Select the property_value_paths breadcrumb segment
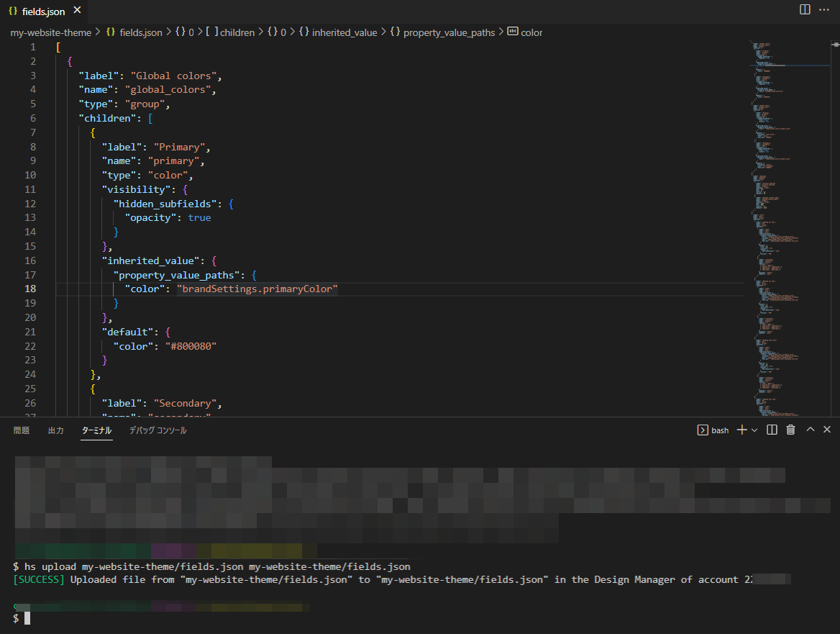The height and width of the screenshot is (634, 840). click(x=449, y=32)
